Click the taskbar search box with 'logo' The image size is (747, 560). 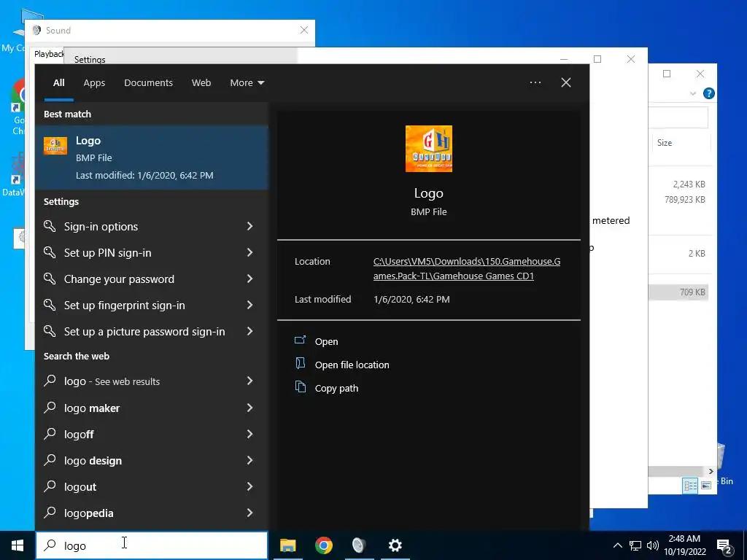tap(152, 545)
